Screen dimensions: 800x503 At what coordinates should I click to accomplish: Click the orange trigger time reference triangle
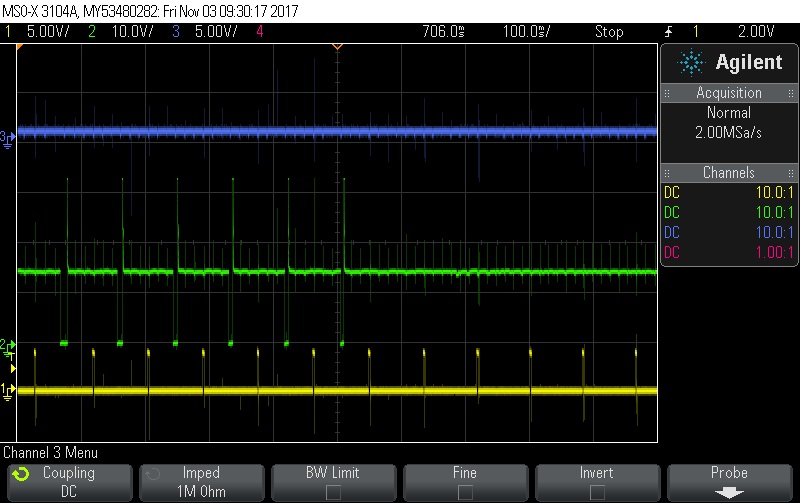point(338,47)
